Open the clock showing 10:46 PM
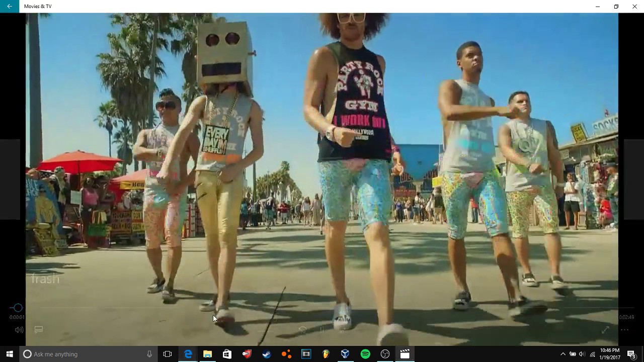The height and width of the screenshot is (362, 644). point(609,354)
